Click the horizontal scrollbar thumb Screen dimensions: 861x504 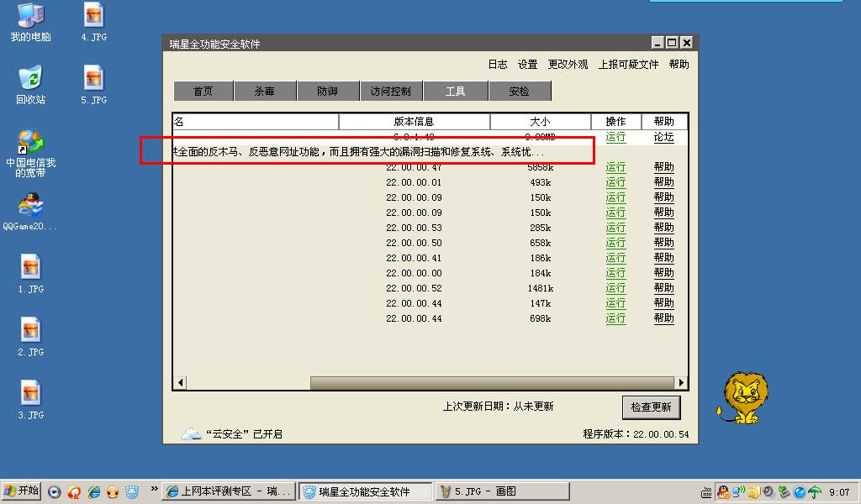click(493, 382)
